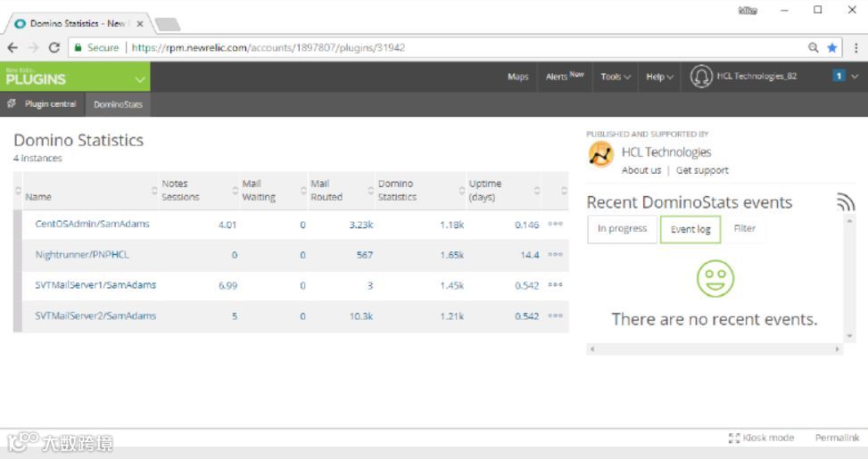
Task: Open the Get support link
Action: [702, 170]
